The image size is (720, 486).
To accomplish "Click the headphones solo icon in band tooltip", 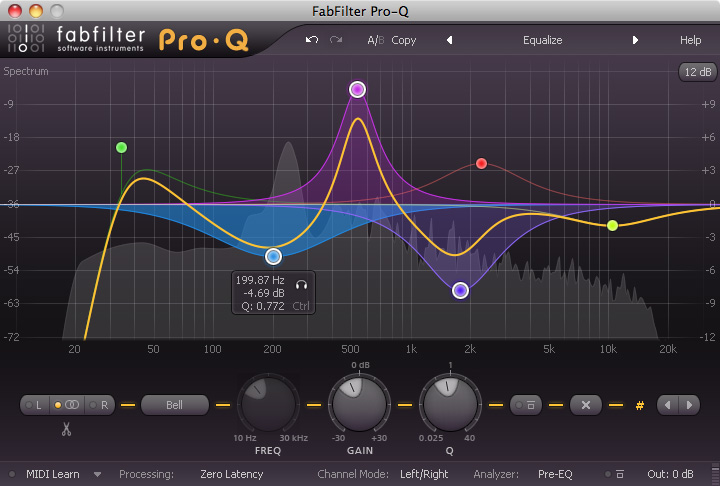I will pyautogui.click(x=302, y=281).
